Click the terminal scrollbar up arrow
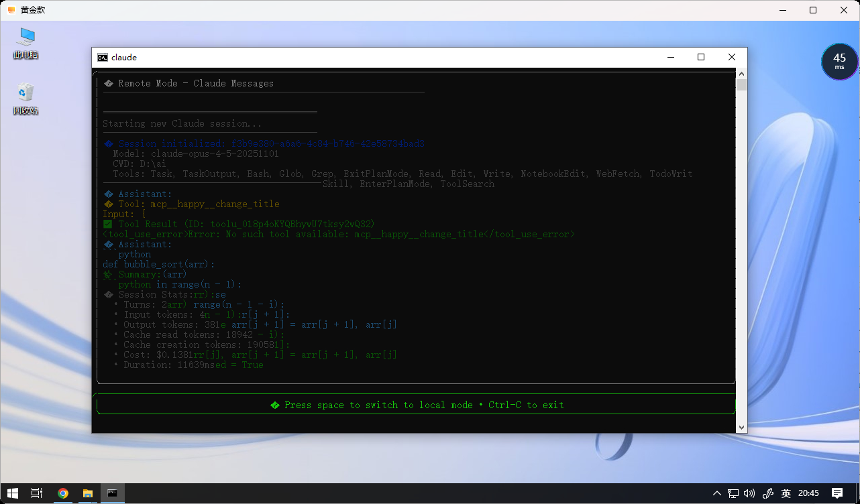This screenshot has height=504, width=860. click(x=741, y=73)
